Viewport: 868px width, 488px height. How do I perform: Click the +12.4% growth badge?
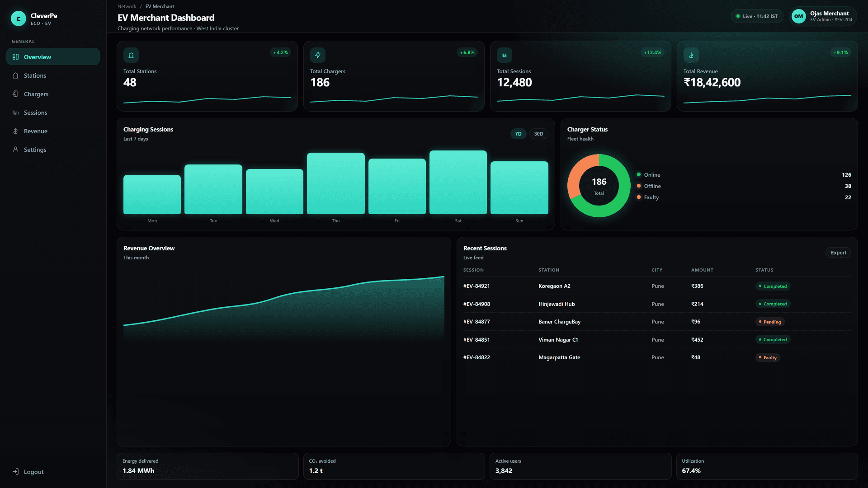(653, 52)
